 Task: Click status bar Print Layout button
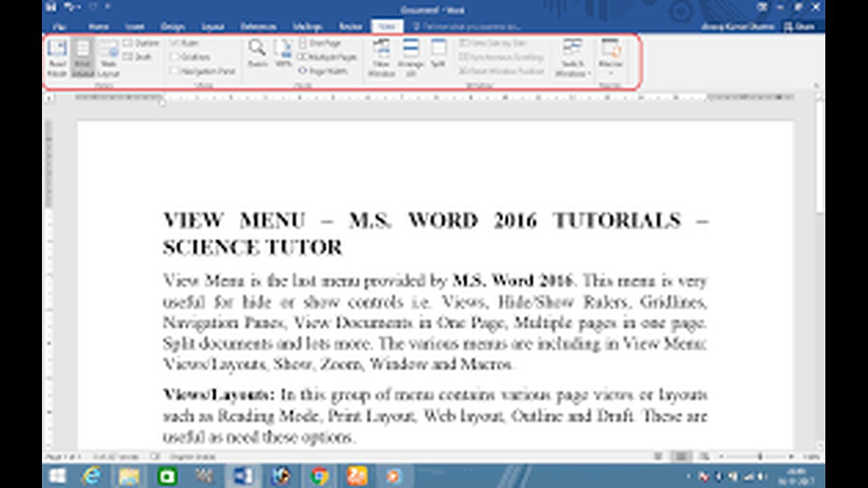[x=682, y=457]
